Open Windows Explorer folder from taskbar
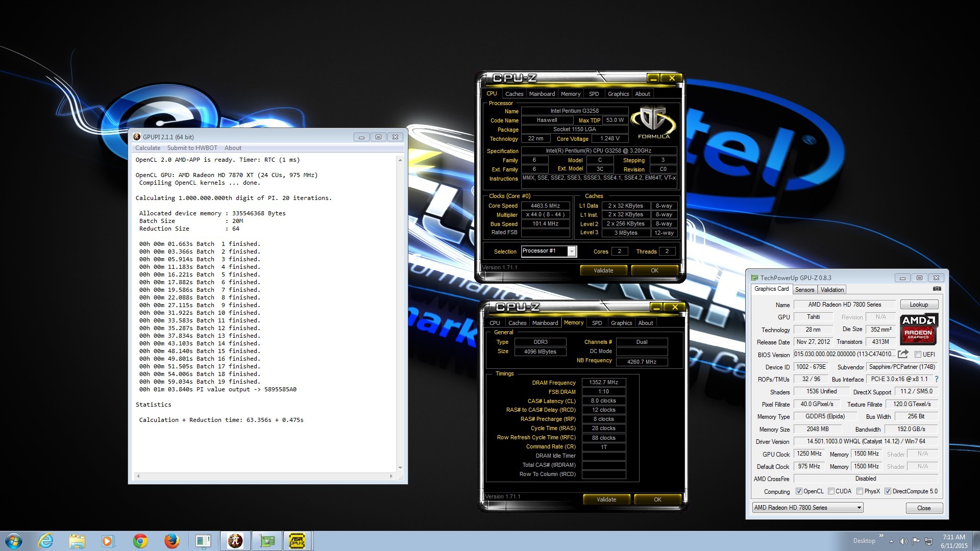 point(77,541)
